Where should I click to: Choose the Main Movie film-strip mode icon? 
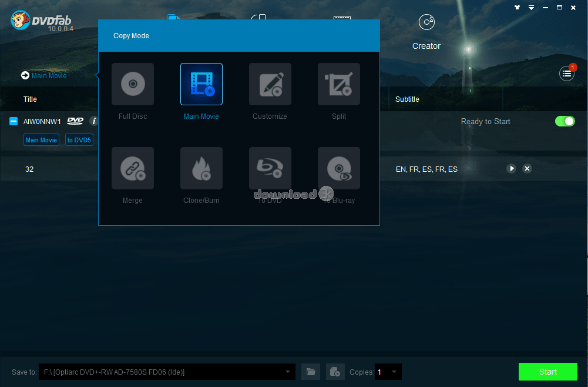click(x=201, y=84)
